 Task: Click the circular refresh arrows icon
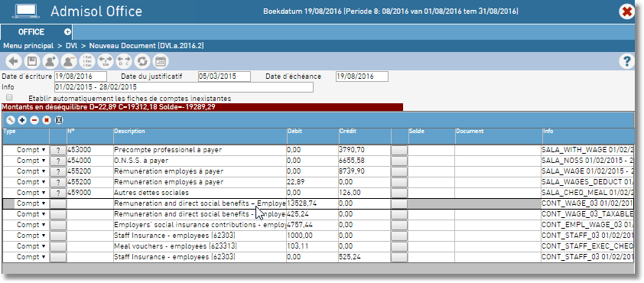point(142,62)
